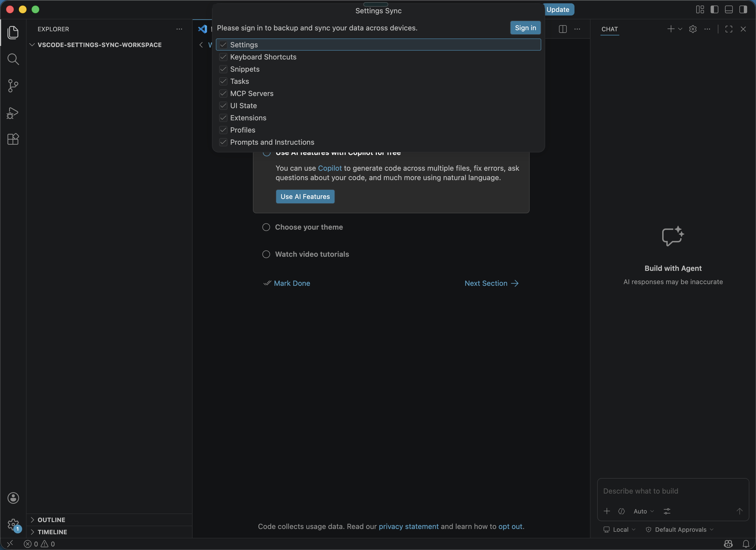Click Explorer views and more actions ellipsis
This screenshot has height=550, width=756.
[179, 29]
